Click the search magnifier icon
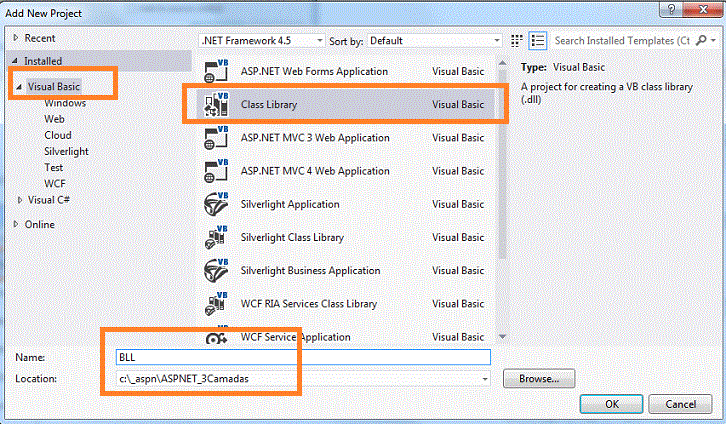Viewport: 726px width, 424px height. [701, 41]
